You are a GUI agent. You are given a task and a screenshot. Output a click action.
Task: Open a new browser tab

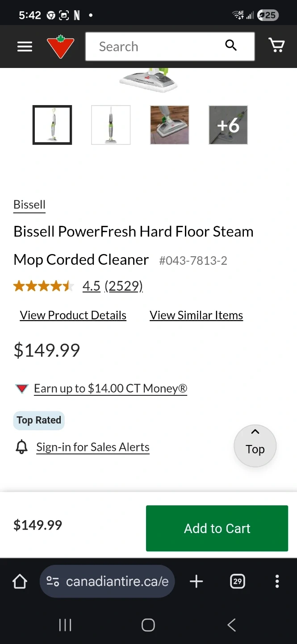(x=197, y=581)
